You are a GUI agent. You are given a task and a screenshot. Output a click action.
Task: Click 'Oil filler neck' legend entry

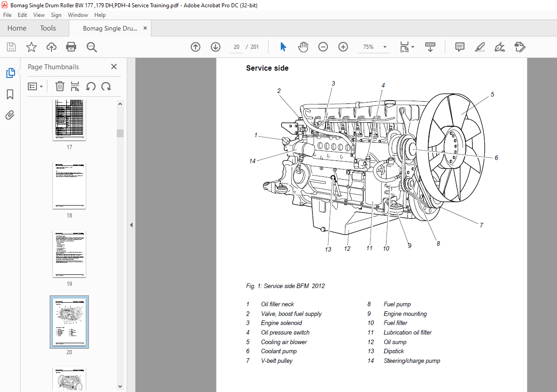(x=278, y=304)
